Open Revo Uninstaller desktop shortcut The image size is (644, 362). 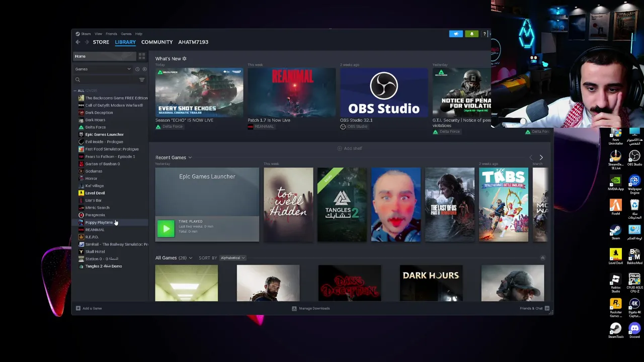pyautogui.click(x=615, y=136)
